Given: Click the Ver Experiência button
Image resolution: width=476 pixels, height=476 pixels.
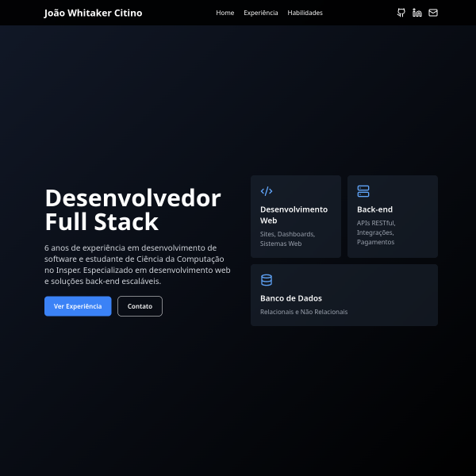Looking at the screenshot, I should coord(78,306).
